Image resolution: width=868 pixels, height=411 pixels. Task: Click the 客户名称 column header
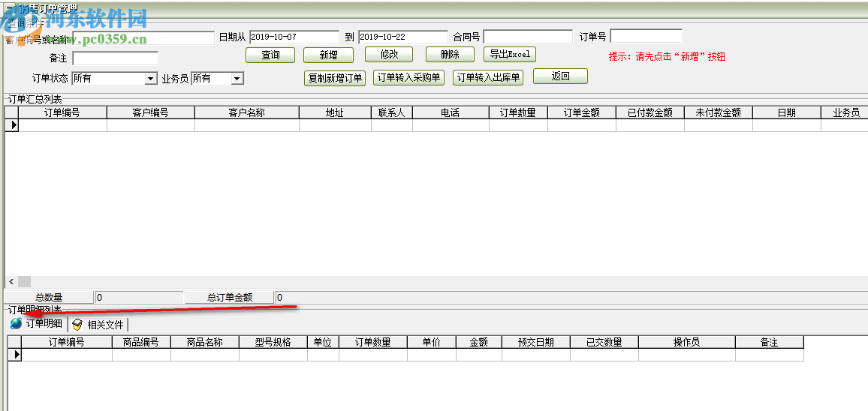tap(247, 112)
